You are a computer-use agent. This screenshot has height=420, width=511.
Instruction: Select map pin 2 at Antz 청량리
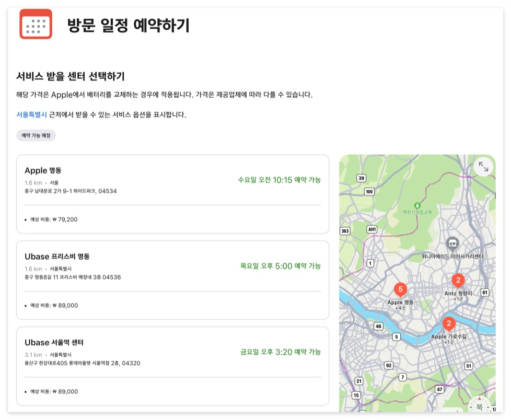tap(458, 281)
